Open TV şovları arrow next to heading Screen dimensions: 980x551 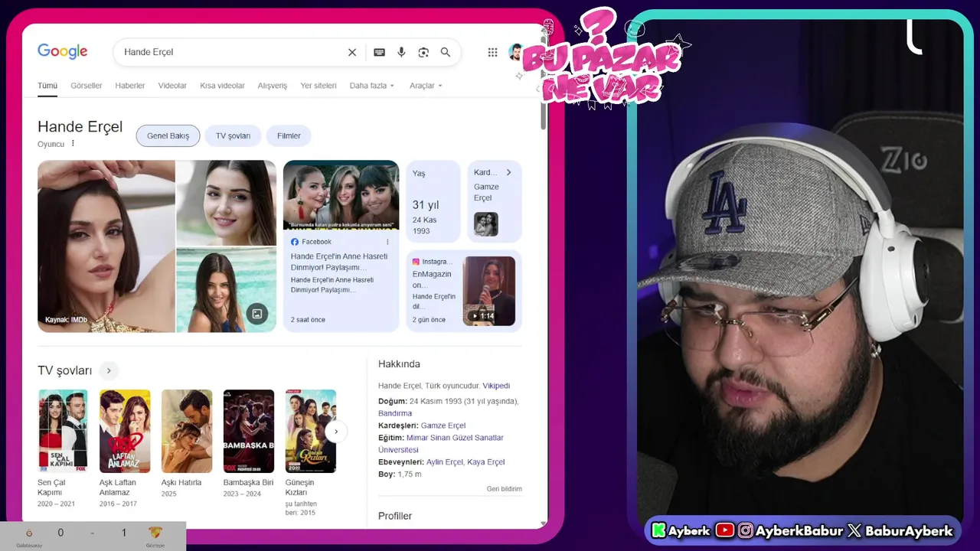click(x=109, y=370)
